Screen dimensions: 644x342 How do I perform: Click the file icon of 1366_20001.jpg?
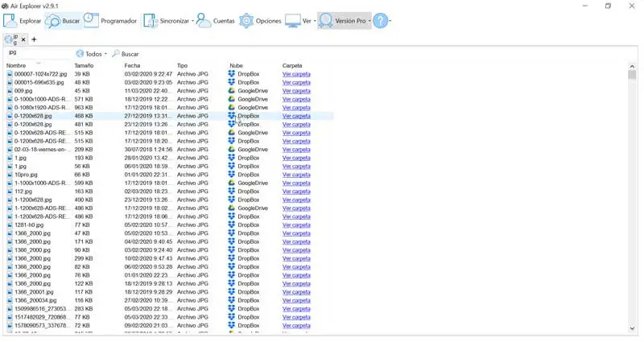[10, 292]
